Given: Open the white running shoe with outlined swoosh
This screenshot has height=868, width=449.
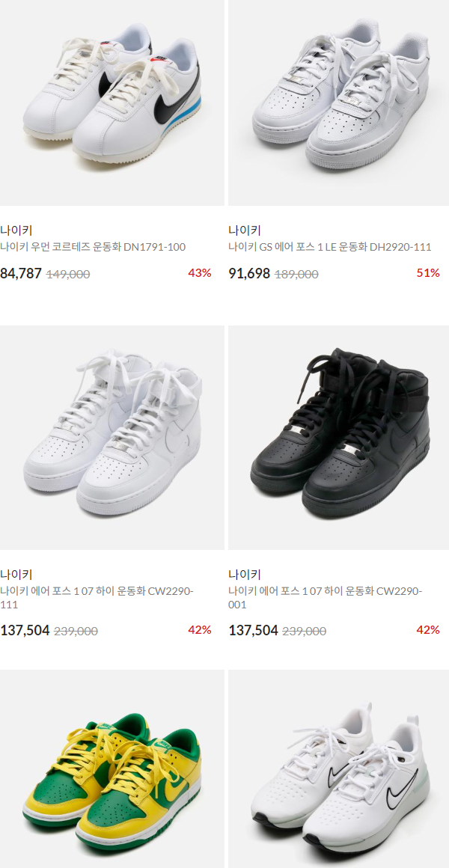Looking at the screenshot, I should 339,769.
